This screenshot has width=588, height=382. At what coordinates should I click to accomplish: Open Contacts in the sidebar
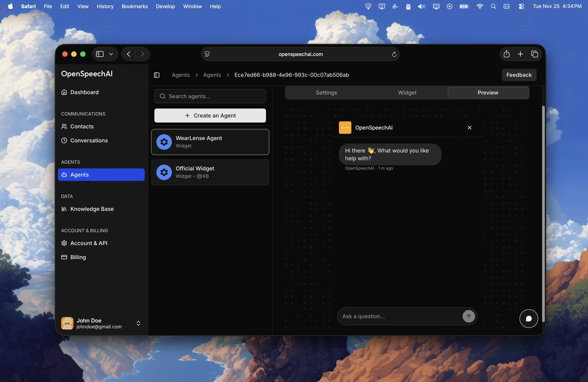(x=101, y=126)
